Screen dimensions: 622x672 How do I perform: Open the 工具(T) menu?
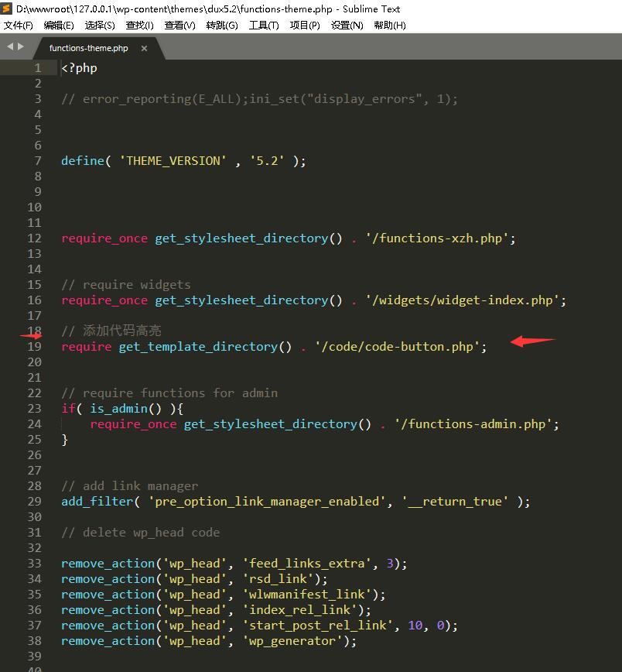pos(264,26)
